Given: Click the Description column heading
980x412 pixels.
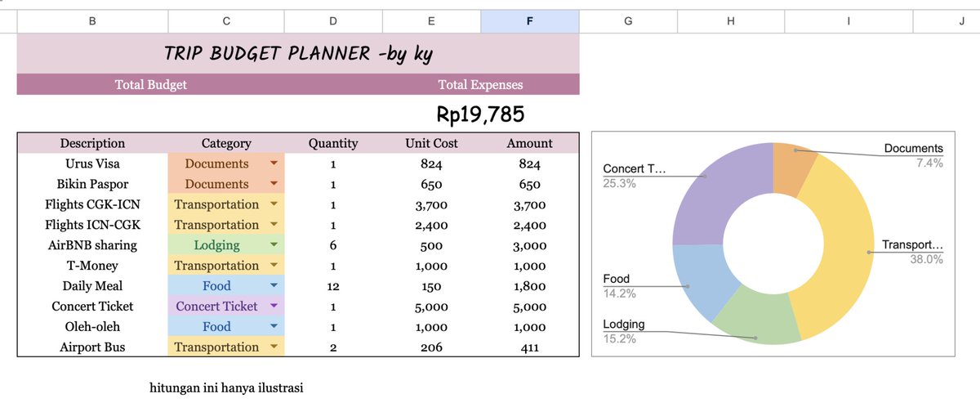Looking at the screenshot, I should (x=92, y=143).
